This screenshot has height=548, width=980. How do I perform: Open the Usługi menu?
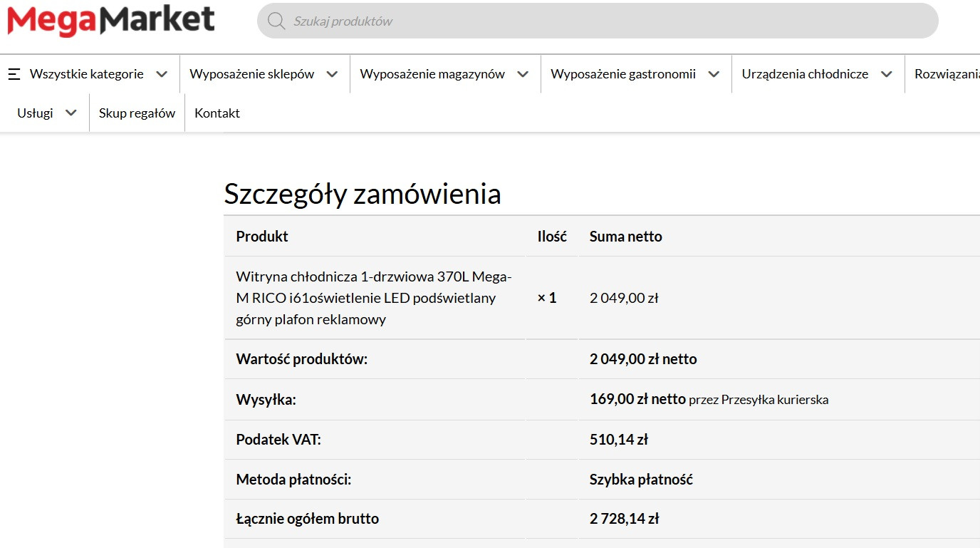(36, 113)
